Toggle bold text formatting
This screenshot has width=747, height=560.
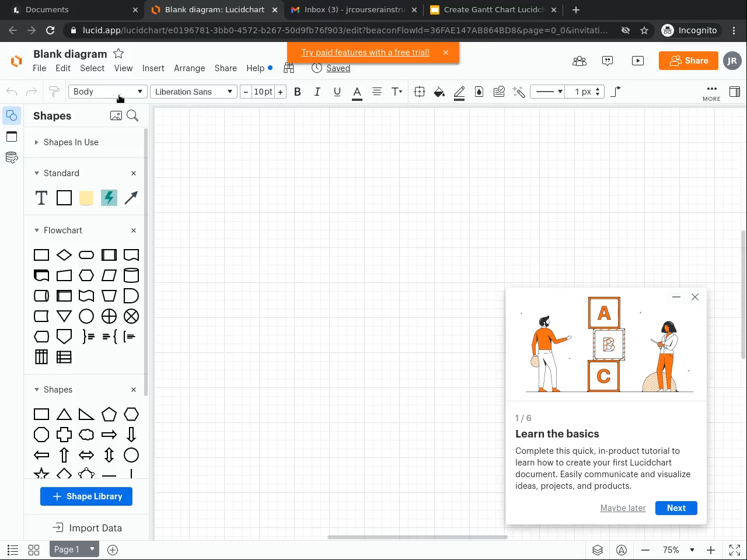[x=298, y=92]
